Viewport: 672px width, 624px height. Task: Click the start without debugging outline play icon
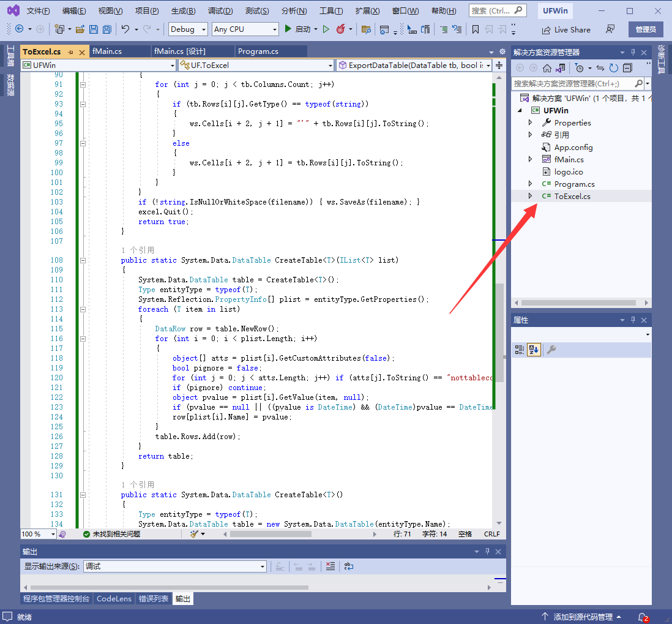(326, 29)
